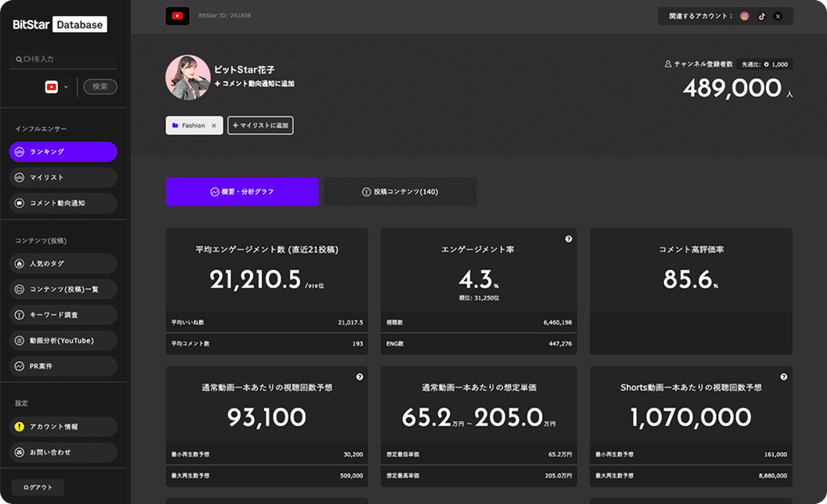Image resolution: width=827 pixels, height=504 pixels.
Task: Click the yellow warning icon beside アカウント情報
Action: point(20,426)
